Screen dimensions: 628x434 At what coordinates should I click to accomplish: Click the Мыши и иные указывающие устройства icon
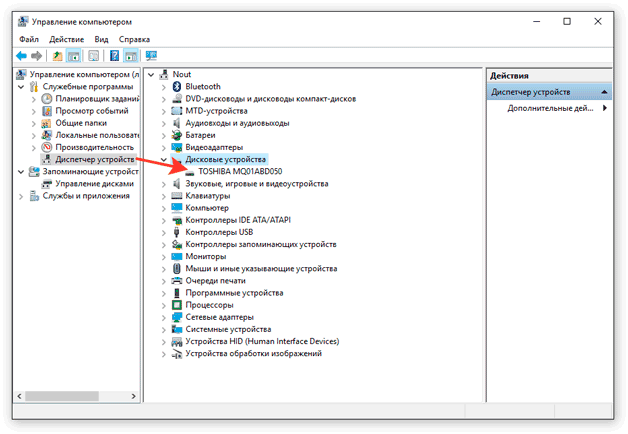coord(177,269)
